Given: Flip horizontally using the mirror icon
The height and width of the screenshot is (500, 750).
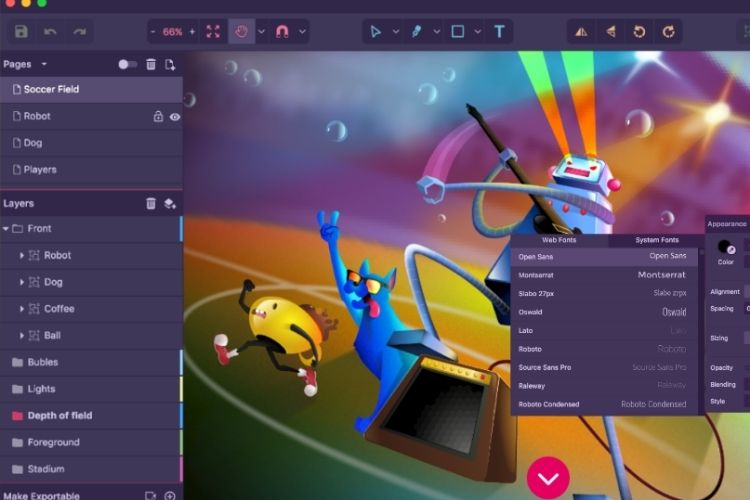Looking at the screenshot, I should 581,32.
